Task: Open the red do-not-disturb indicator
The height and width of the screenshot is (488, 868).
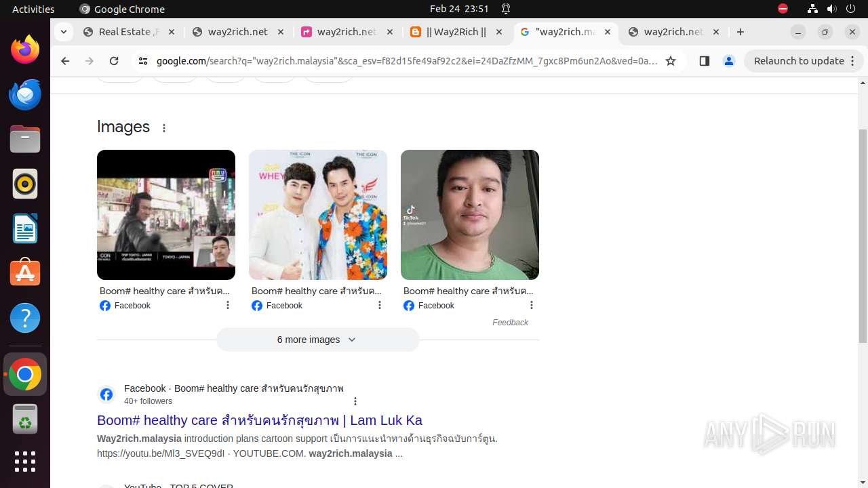Action: 783,9
